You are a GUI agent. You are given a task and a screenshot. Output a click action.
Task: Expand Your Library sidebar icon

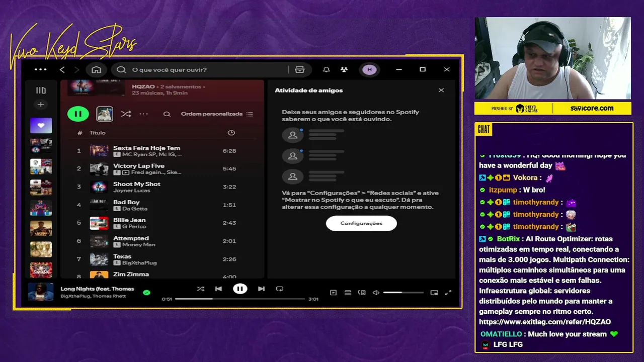[x=41, y=90]
